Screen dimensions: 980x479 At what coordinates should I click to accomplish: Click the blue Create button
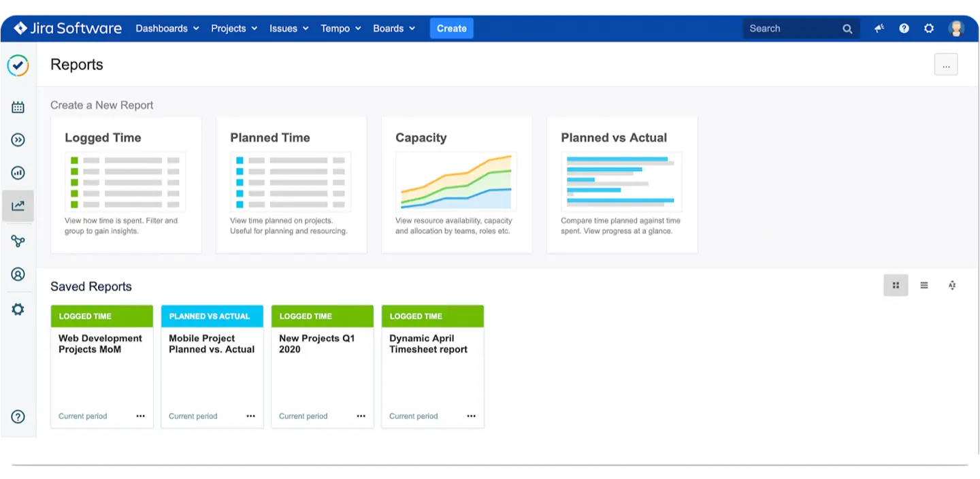point(451,29)
